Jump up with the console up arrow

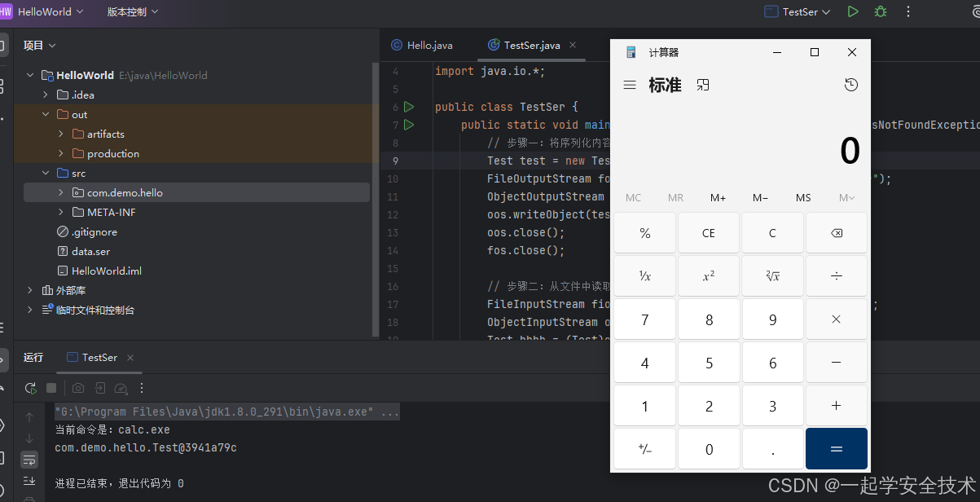click(x=30, y=417)
